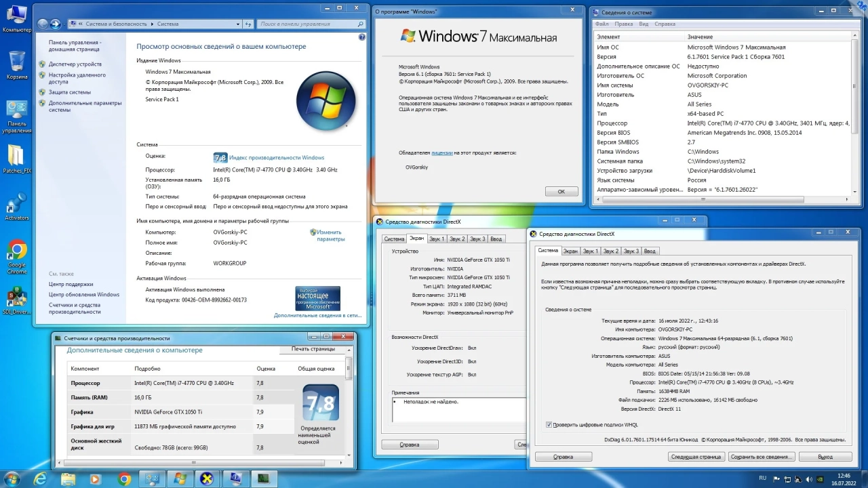This screenshot has height=488, width=868.
Task: Open Дополнительные сведения в сети link
Action: click(x=317, y=315)
